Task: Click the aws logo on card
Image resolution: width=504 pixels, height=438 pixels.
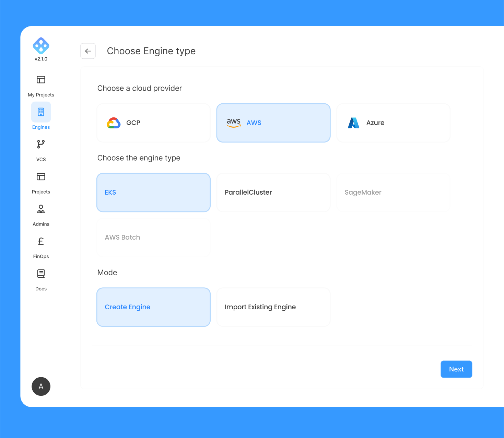Action: point(234,123)
